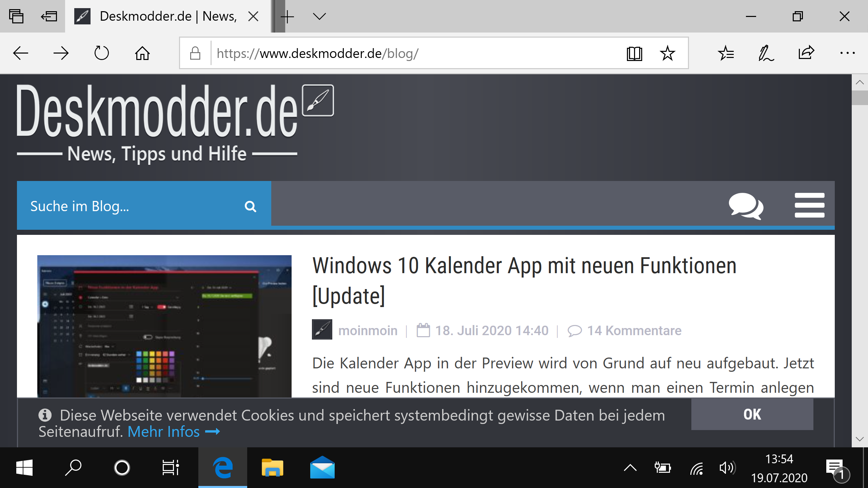
Task: Set these tabs aside
Action: 49,16
